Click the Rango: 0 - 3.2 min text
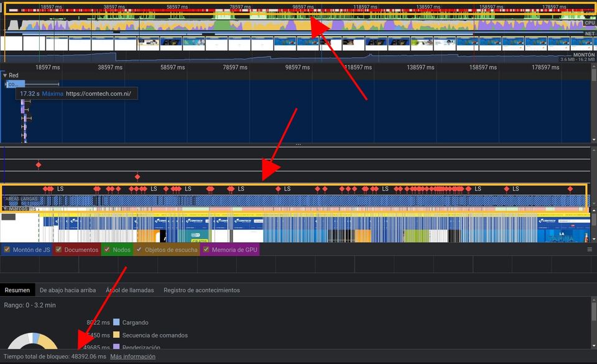Image resolution: width=597 pixels, height=364 pixels. click(30, 305)
